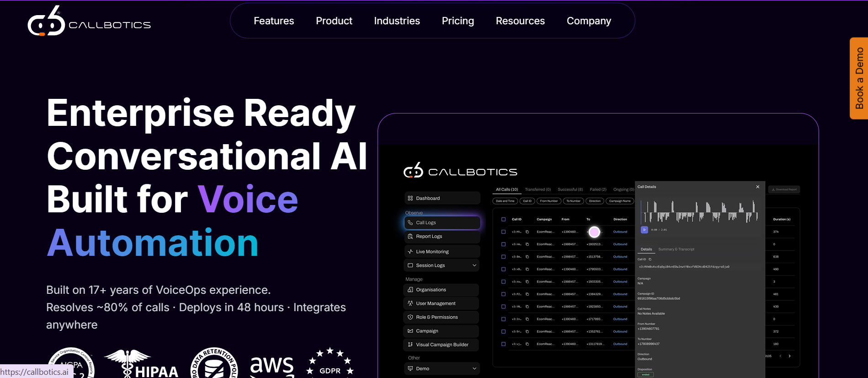Screen dimensions: 868x378
Task: Copy Call ID in the Call Details panel
Action: (x=650, y=259)
